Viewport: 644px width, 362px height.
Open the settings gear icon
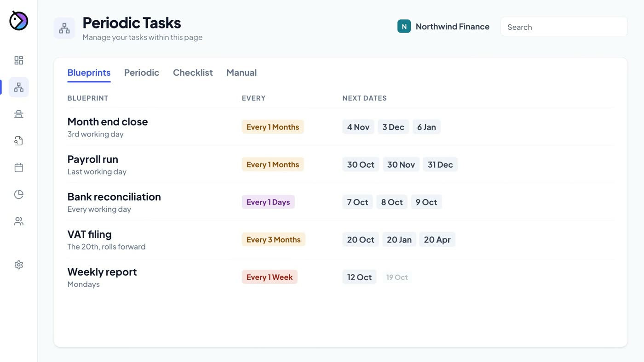[x=19, y=265]
